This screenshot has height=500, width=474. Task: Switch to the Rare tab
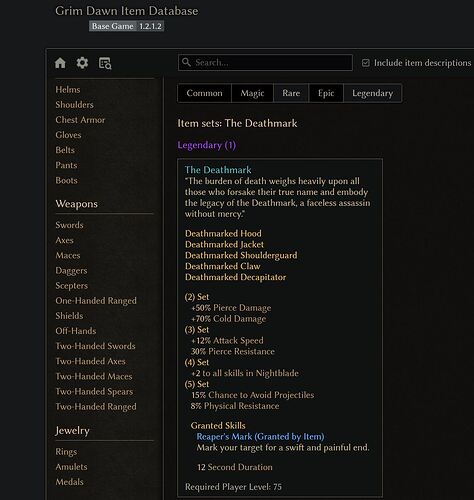pos(291,93)
